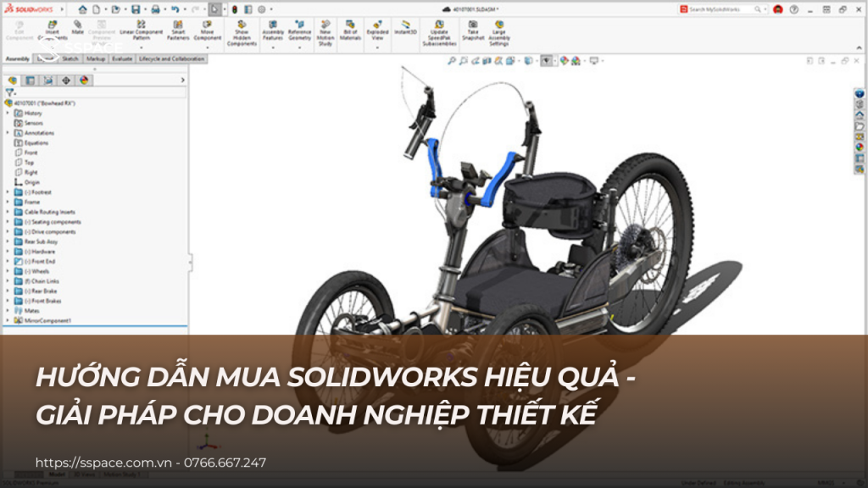
Task: Open the Exploded View dropdown arrow
Action: tap(377, 48)
